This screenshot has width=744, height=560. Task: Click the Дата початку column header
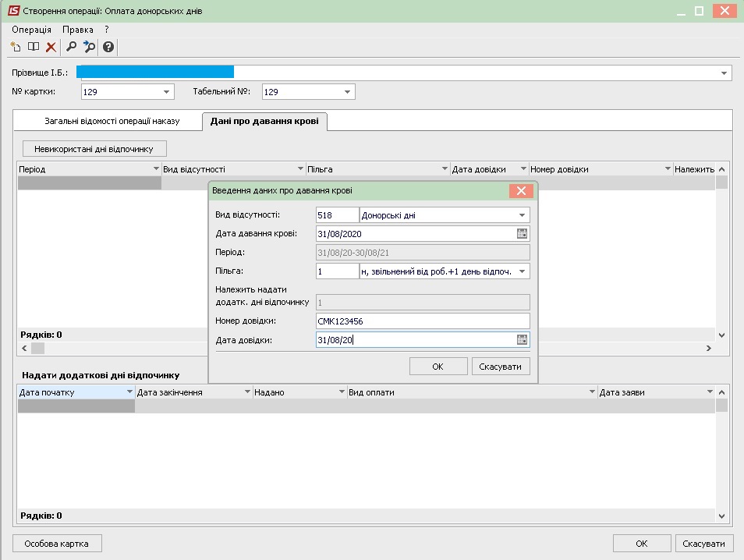[x=76, y=392]
